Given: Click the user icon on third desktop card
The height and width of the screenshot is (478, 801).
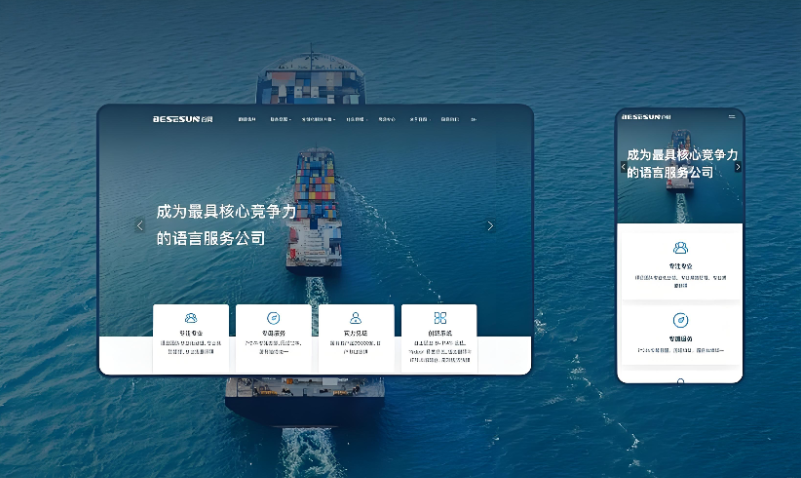Looking at the screenshot, I should (x=356, y=318).
